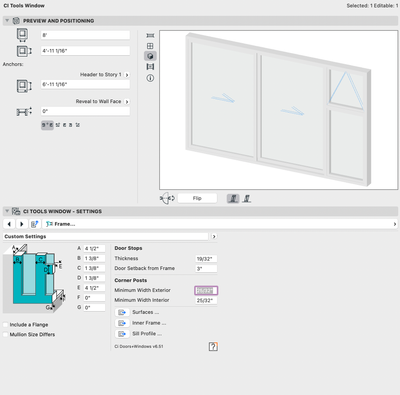The width and height of the screenshot is (400, 395).
Task: Click the Flip button
Action: point(197,198)
